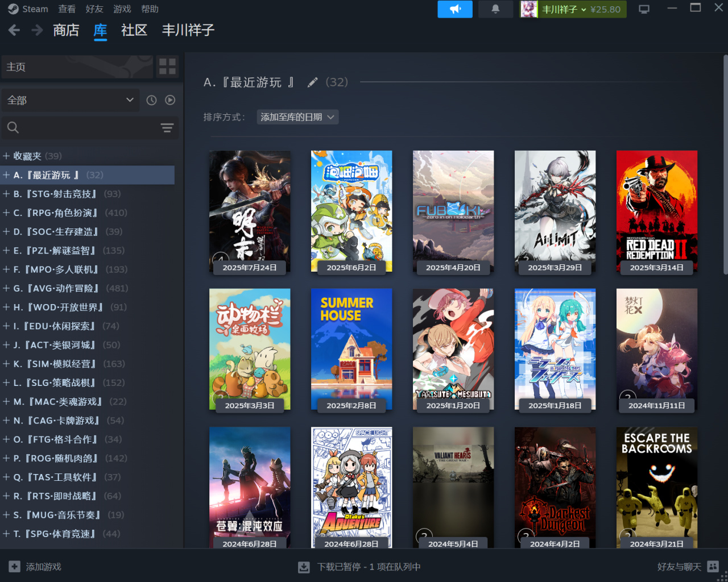Viewport: 728px width, 582px height.
Task: Select the N.『CAG·卡牌游戏』 collection
Action: coord(88,421)
